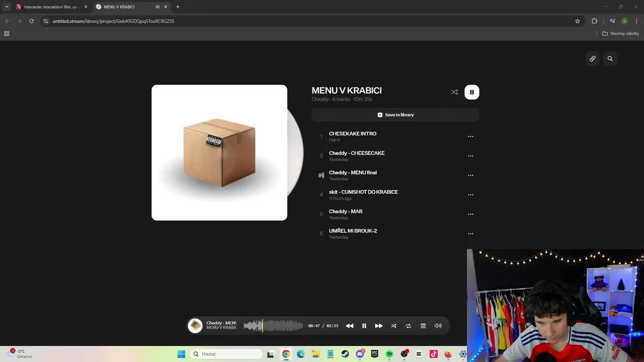
Task: Open Chrome from the taskbar
Action: coord(286,354)
